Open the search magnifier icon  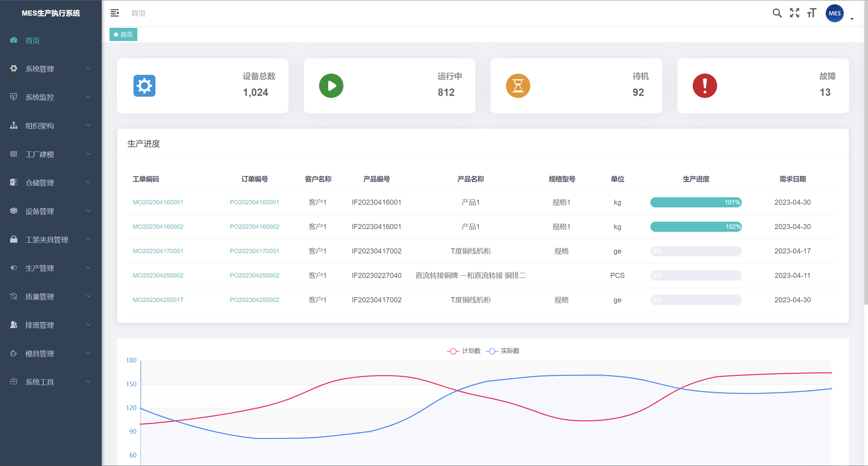click(x=777, y=13)
